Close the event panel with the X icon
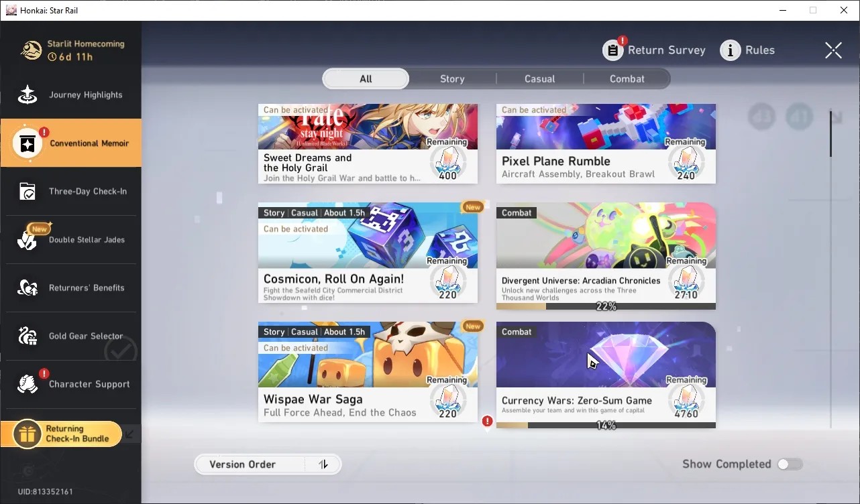This screenshot has height=504, width=860. [833, 50]
